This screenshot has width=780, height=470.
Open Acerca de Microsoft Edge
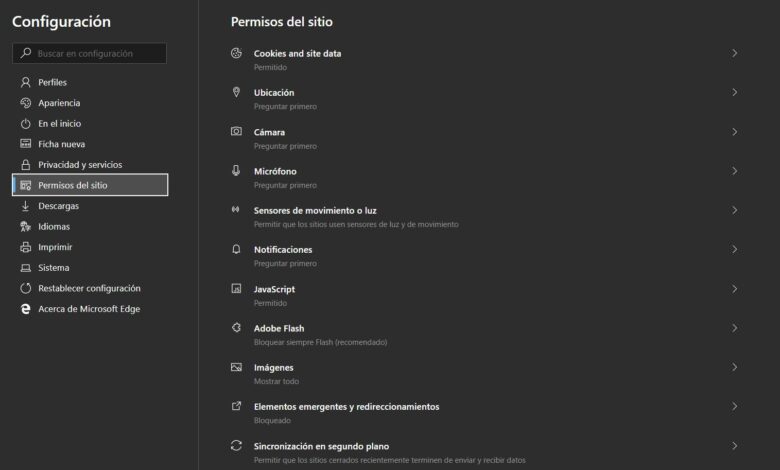(89, 309)
